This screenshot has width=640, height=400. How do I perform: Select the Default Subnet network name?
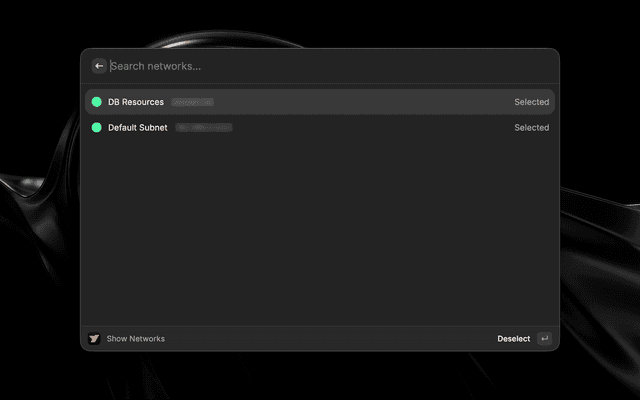[x=138, y=128]
